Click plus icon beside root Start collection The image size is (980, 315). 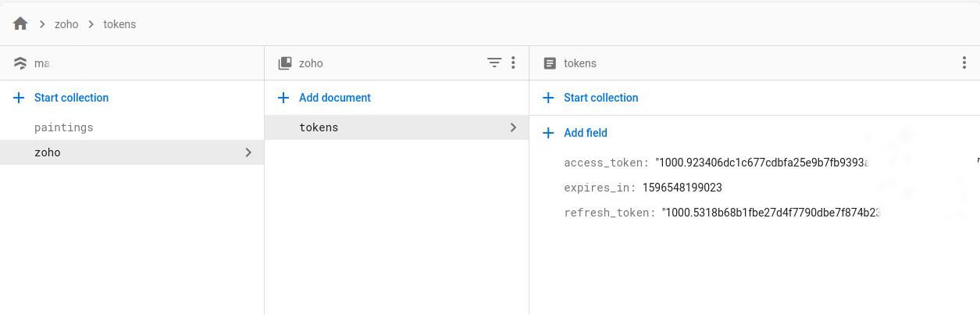coord(19,98)
